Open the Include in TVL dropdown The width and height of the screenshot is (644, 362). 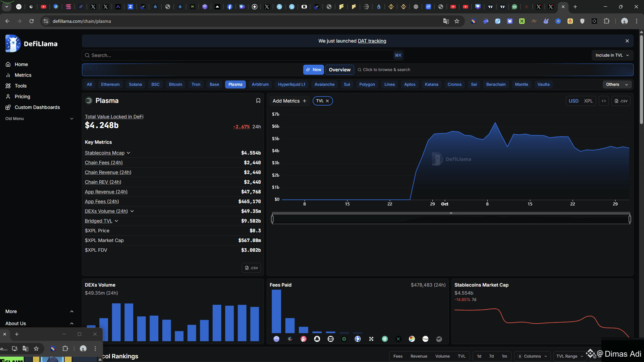click(612, 55)
